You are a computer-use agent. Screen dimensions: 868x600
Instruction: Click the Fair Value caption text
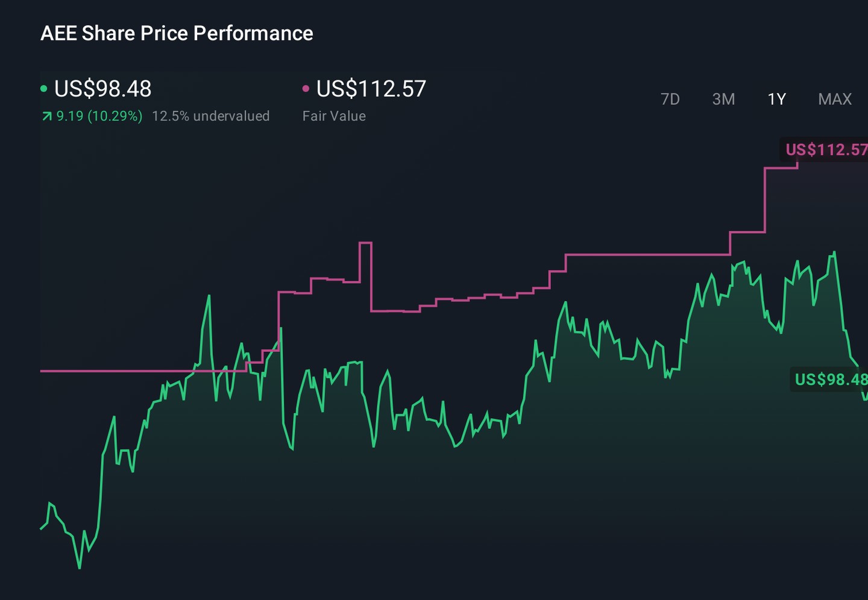coord(334,116)
